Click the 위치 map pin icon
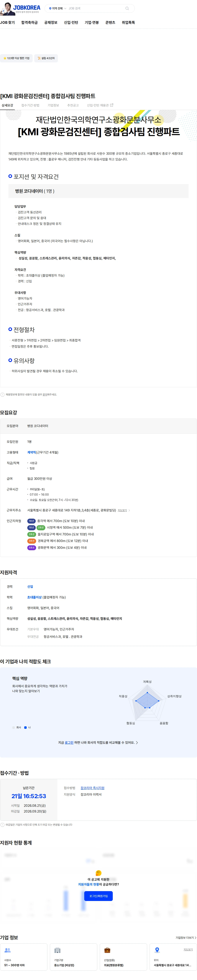The image size is (197, 980). (157, 950)
